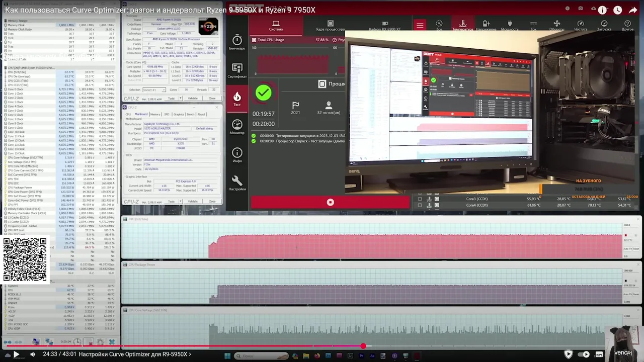Filter sensors by Мощность plug icon
Viewport: 644px width, 362px height.
point(510,26)
